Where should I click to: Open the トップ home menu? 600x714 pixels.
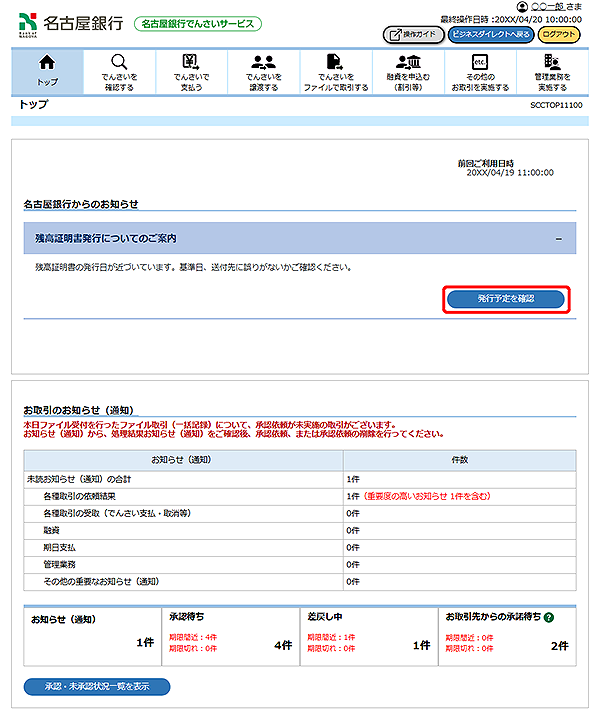(47, 70)
